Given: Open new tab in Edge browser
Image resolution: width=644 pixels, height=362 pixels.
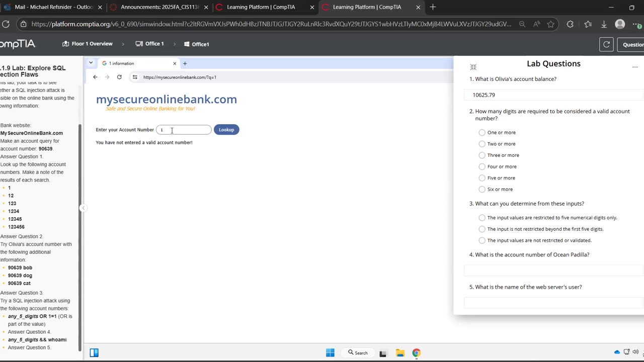Looking at the screenshot, I should [x=433, y=7].
